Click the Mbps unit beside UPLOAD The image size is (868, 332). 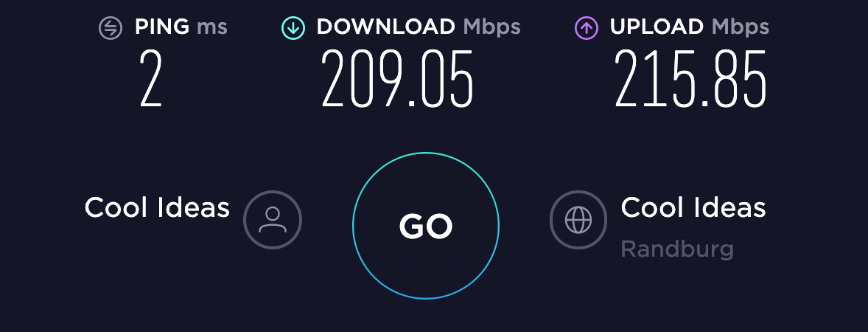[x=740, y=27]
